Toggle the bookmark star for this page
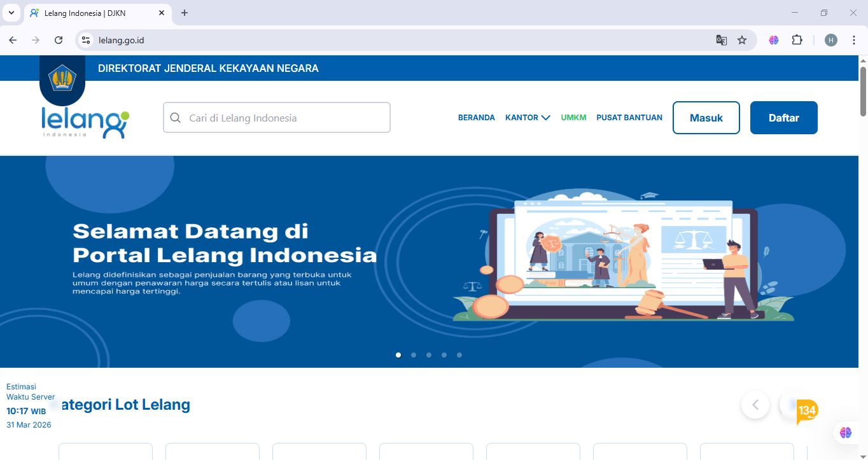This screenshot has height=460, width=868. tap(742, 39)
